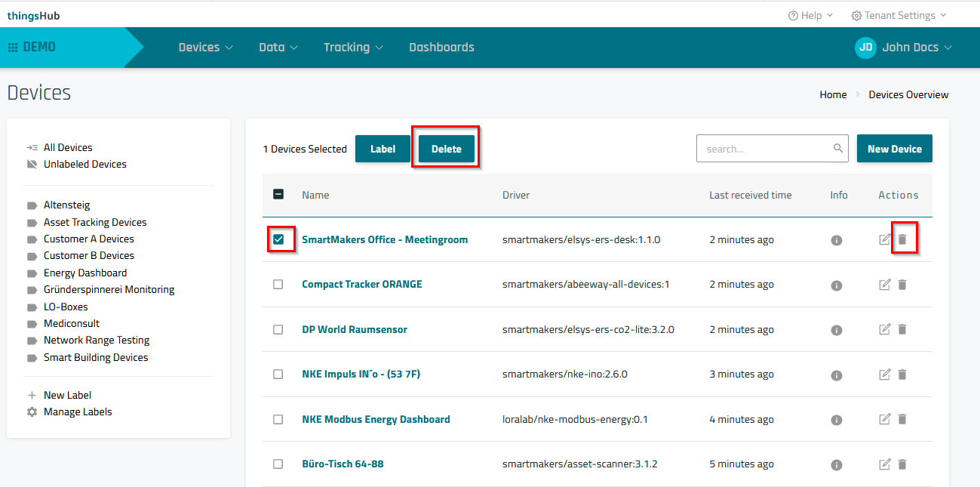Open the Tenant Settings dropdown
Image resolution: width=980 pixels, height=487 pixels.
(898, 15)
